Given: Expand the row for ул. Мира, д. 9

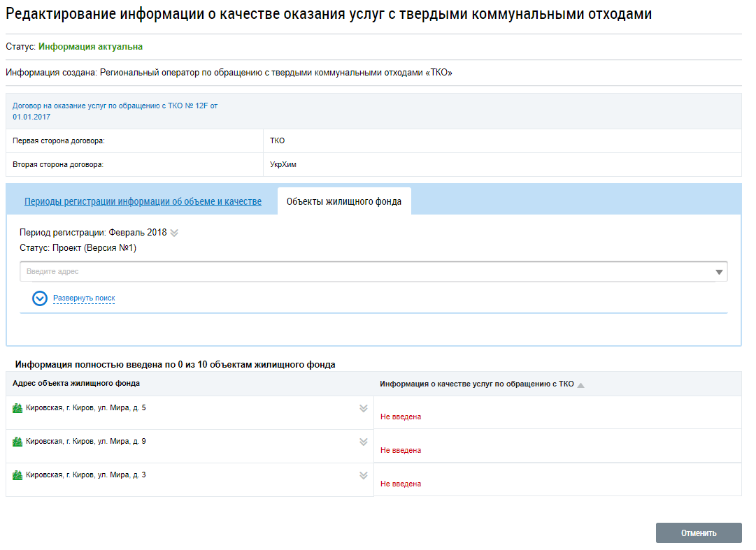Looking at the screenshot, I should [363, 442].
